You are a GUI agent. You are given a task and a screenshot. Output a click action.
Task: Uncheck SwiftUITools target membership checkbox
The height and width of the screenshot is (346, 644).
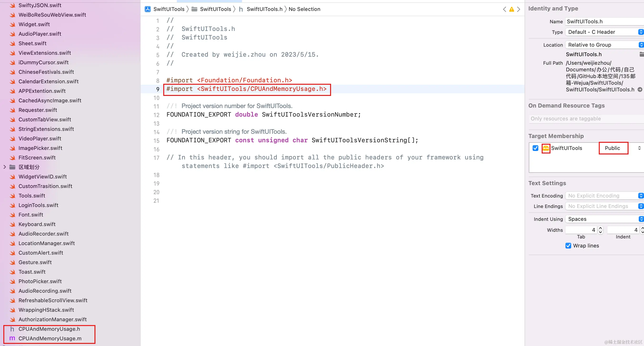pyautogui.click(x=535, y=148)
